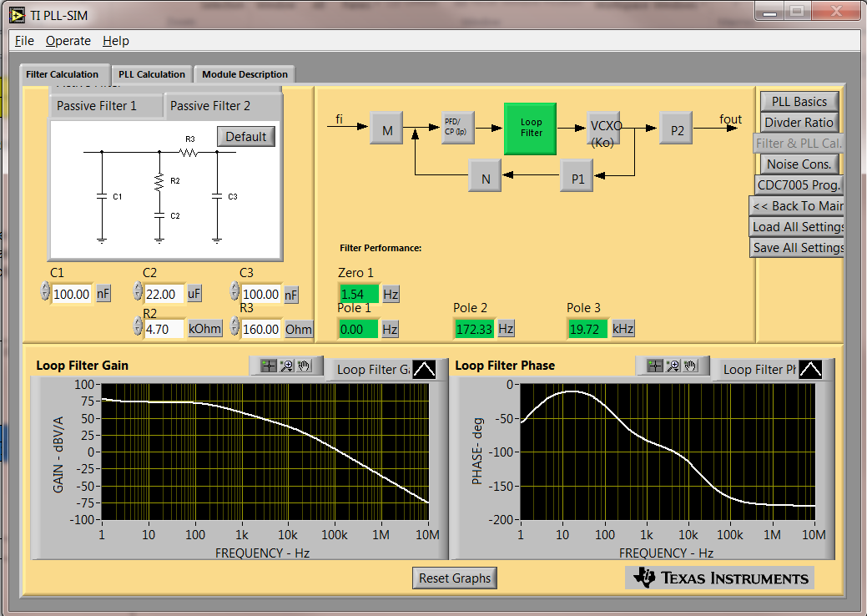Open Loop Filter Gain plot legend icon
867x616 pixels.
[424, 370]
